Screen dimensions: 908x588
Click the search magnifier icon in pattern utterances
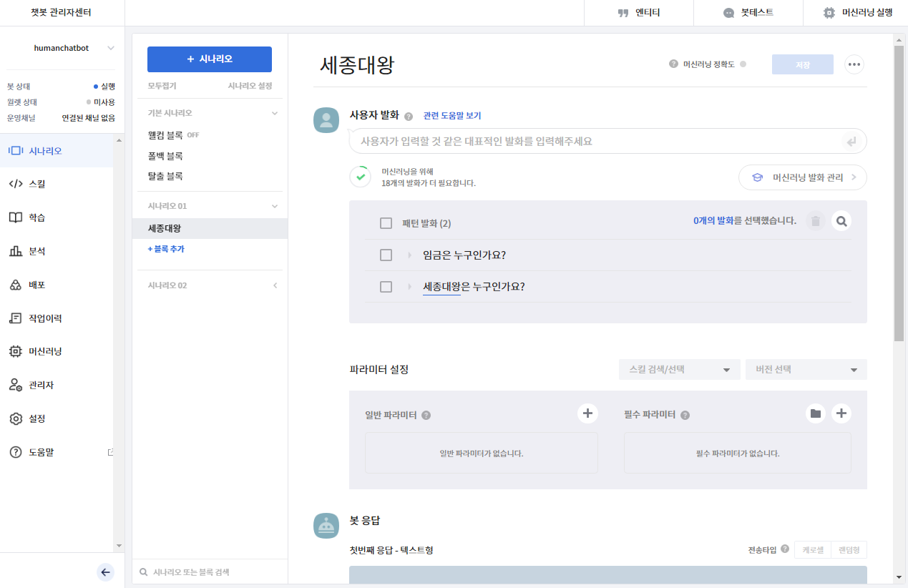pyautogui.click(x=841, y=222)
